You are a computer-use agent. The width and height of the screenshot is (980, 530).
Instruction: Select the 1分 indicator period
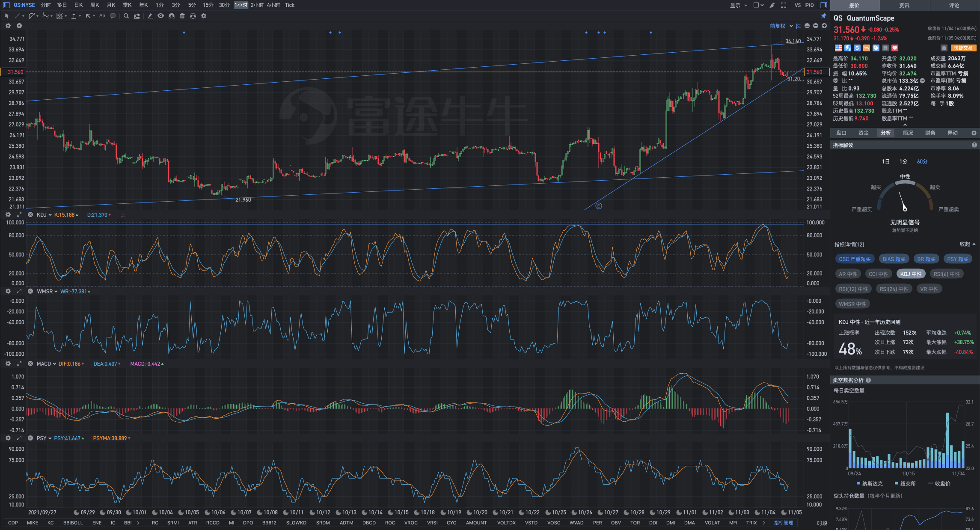[903, 161]
